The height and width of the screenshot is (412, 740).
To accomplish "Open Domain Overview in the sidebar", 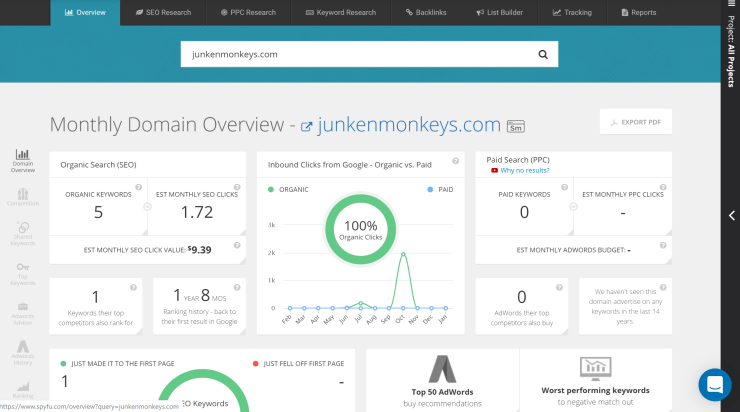I will (x=22, y=162).
